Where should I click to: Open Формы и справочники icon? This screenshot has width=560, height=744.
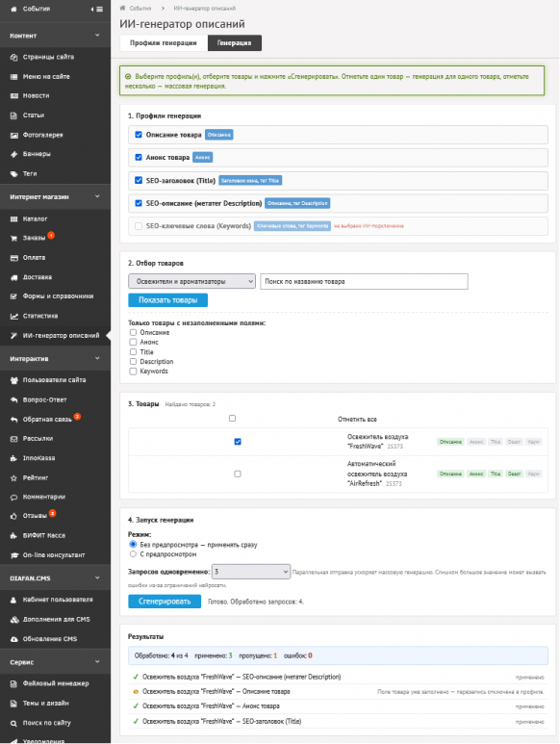pos(13,296)
